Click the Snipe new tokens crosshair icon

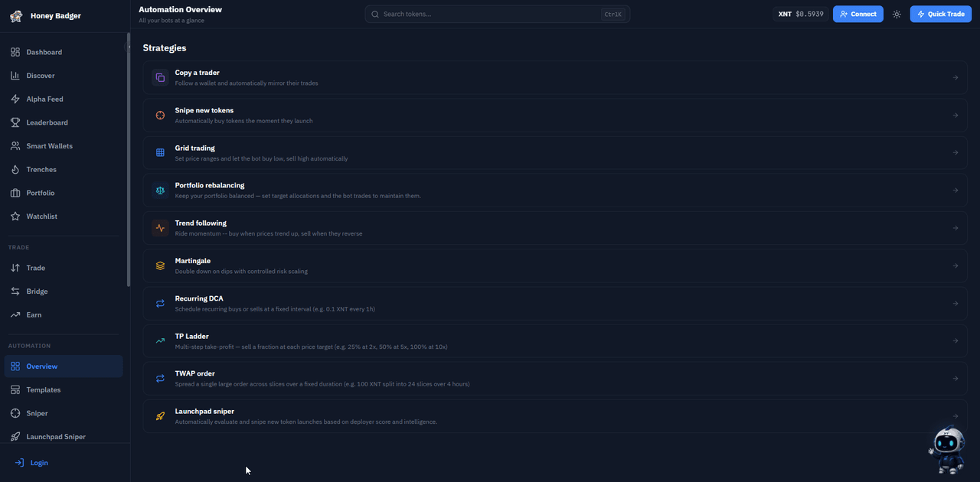click(160, 116)
